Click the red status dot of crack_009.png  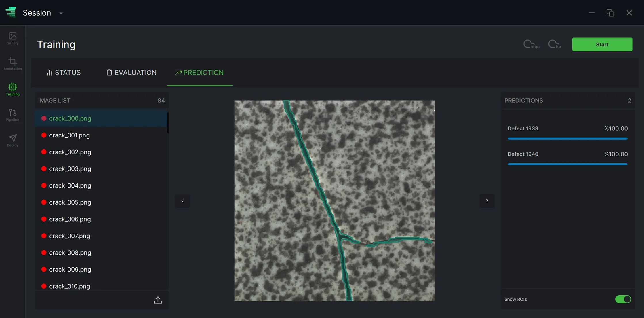(x=44, y=269)
